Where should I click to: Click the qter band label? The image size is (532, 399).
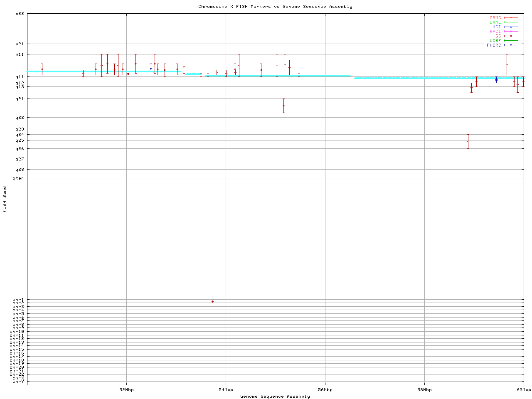click(18, 178)
